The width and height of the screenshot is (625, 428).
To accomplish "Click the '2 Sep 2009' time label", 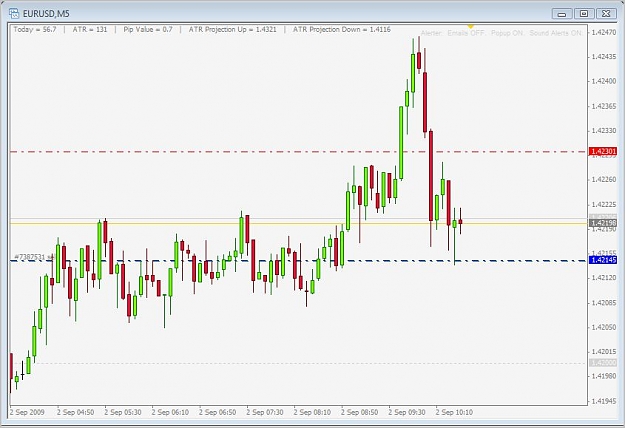I will [x=27, y=412].
